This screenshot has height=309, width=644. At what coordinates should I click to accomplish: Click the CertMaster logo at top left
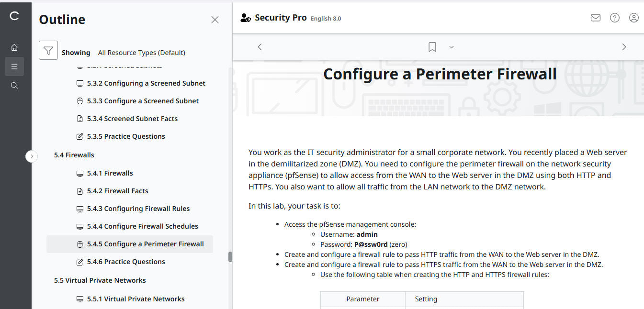pyautogui.click(x=14, y=16)
